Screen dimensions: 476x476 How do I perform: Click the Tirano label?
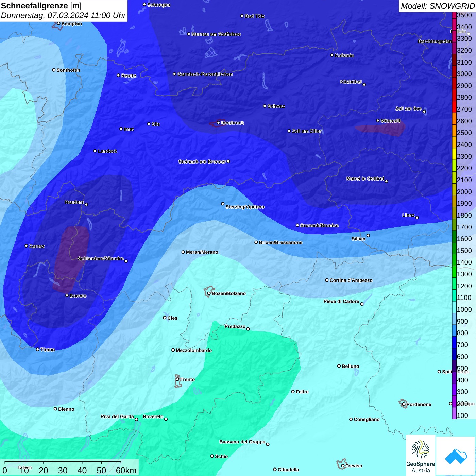48,350
